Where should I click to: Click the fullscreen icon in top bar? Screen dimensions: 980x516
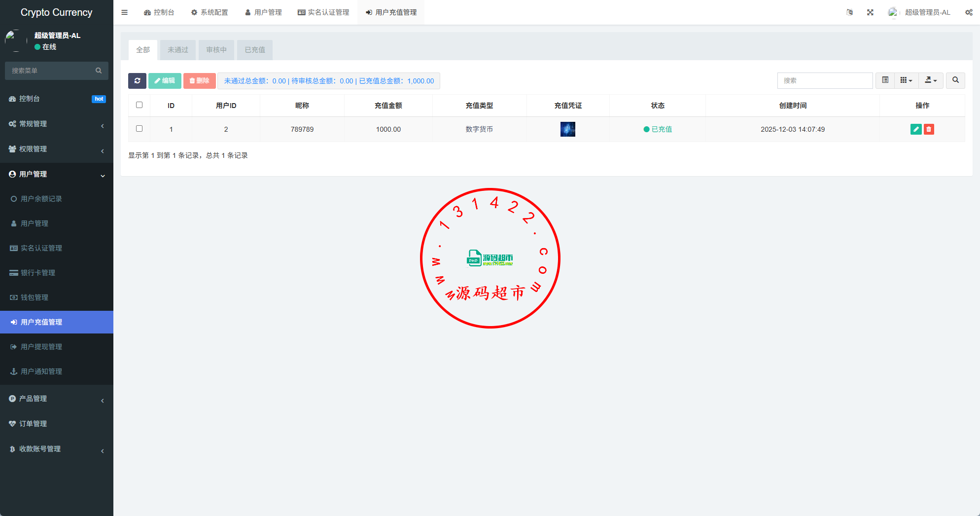[x=870, y=12]
